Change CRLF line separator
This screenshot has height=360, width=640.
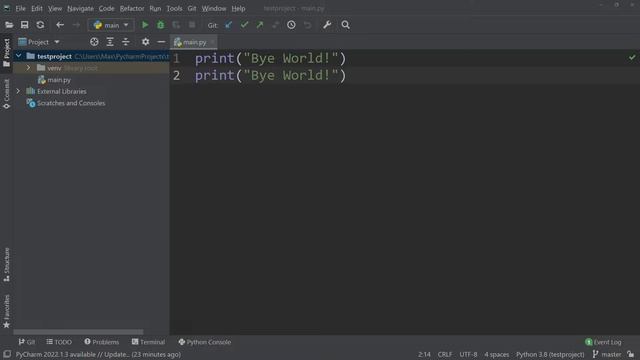click(445, 354)
